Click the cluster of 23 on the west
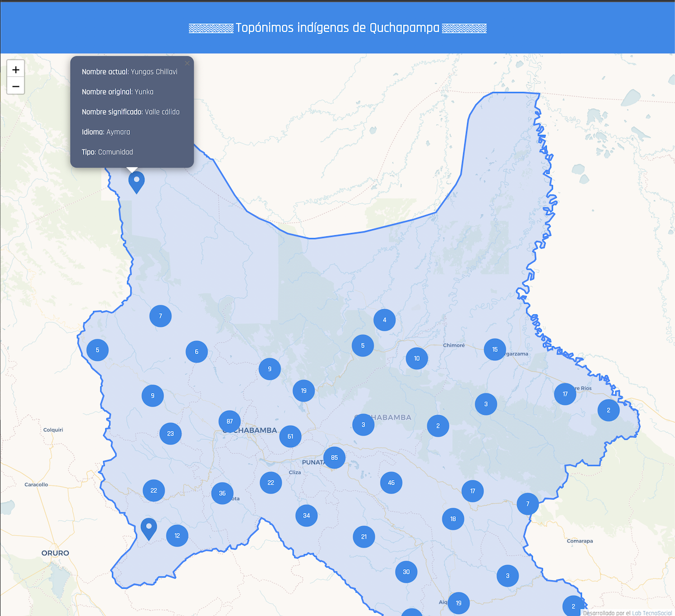This screenshot has height=616, width=675. (171, 433)
